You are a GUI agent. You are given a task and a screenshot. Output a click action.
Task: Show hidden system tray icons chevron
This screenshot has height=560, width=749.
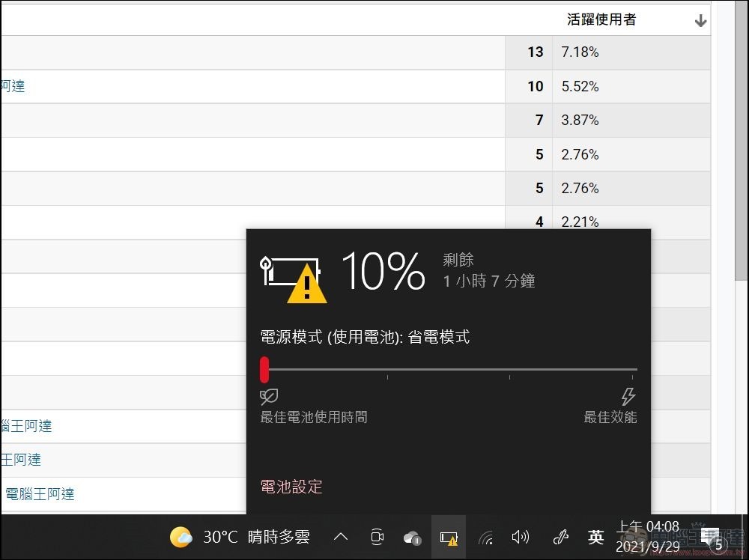pyautogui.click(x=341, y=537)
